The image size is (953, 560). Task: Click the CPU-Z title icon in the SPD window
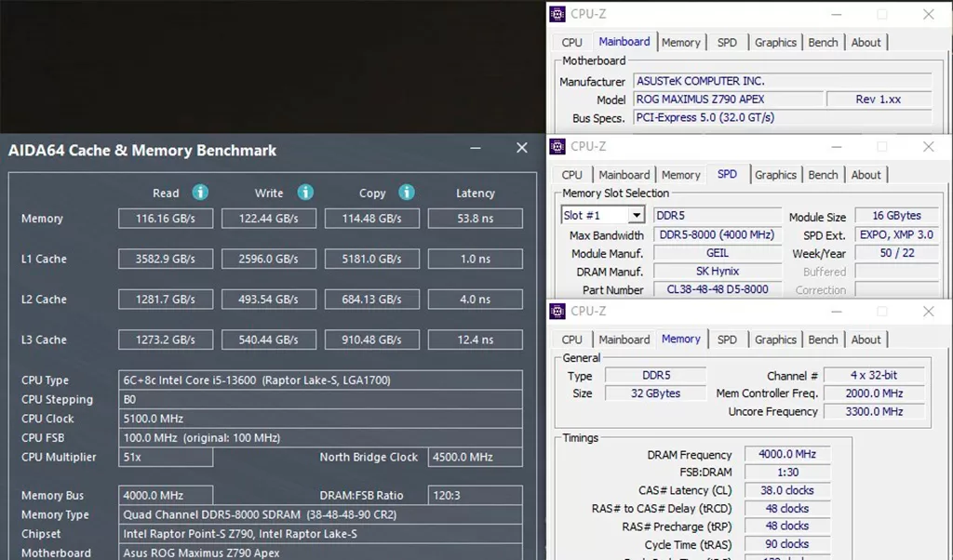point(557,146)
